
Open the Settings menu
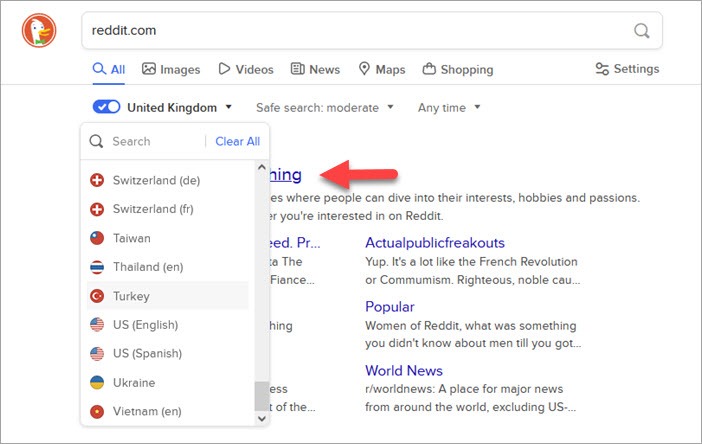point(627,69)
